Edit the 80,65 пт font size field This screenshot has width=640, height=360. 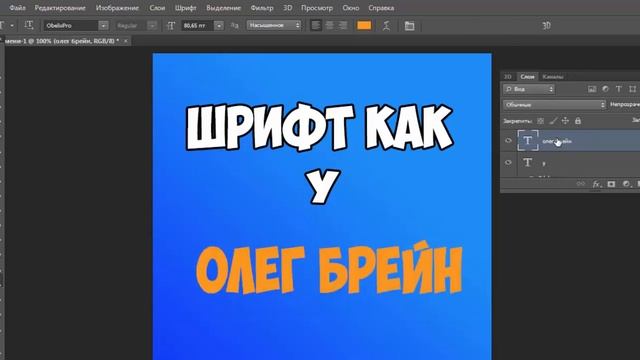198,25
